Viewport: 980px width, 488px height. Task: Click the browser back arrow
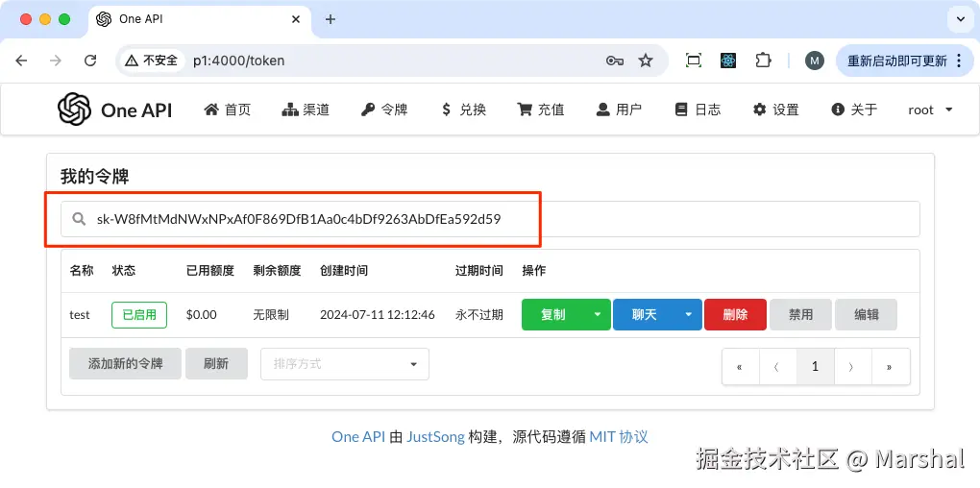tap(21, 61)
